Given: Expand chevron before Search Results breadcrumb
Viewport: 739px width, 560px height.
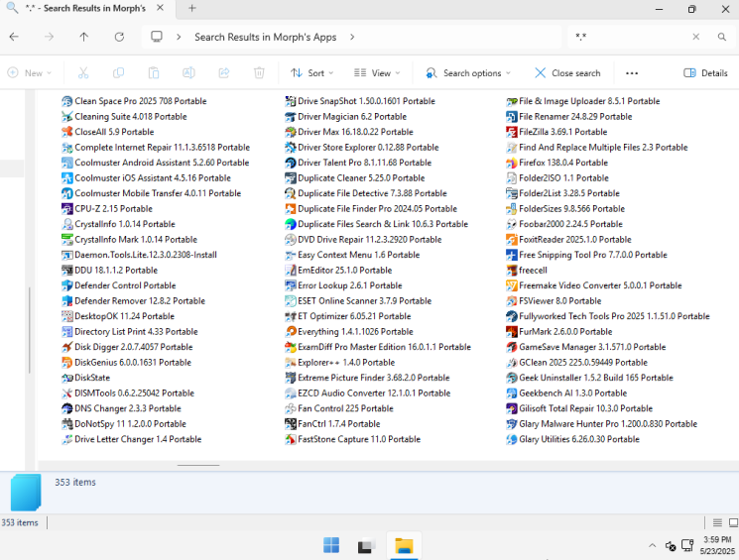Looking at the screenshot, I should tap(179, 37).
